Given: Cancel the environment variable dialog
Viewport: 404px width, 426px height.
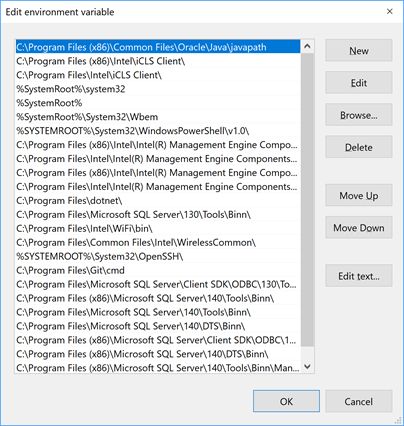Looking at the screenshot, I should click(x=359, y=401).
